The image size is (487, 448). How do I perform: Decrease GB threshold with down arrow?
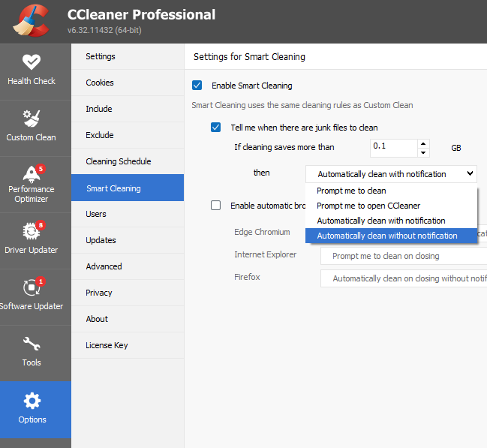pyautogui.click(x=423, y=152)
